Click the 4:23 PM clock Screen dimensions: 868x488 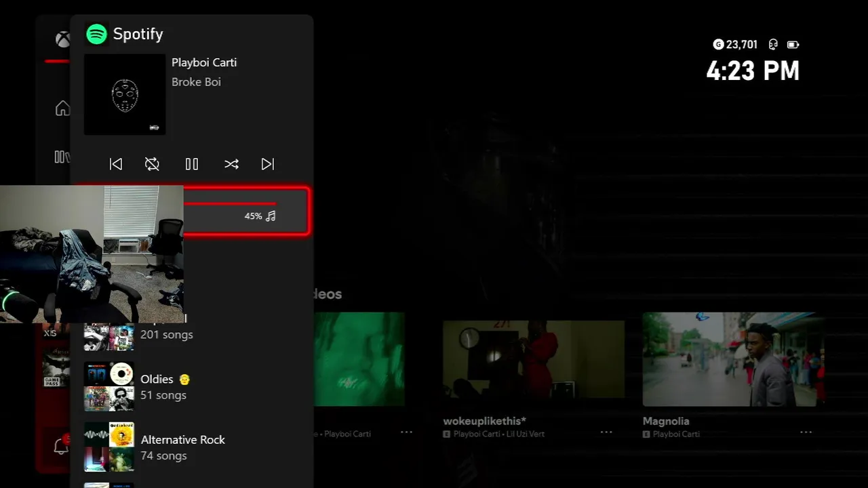tap(753, 71)
